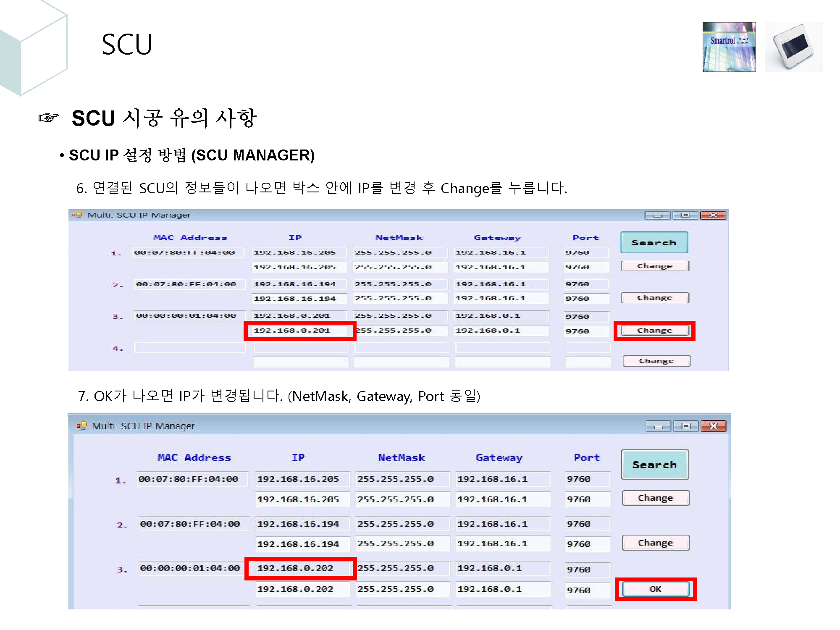The width and height of the screenshot is (840, 630).
Task: Click the Smartrol product image
Action: 729,48
